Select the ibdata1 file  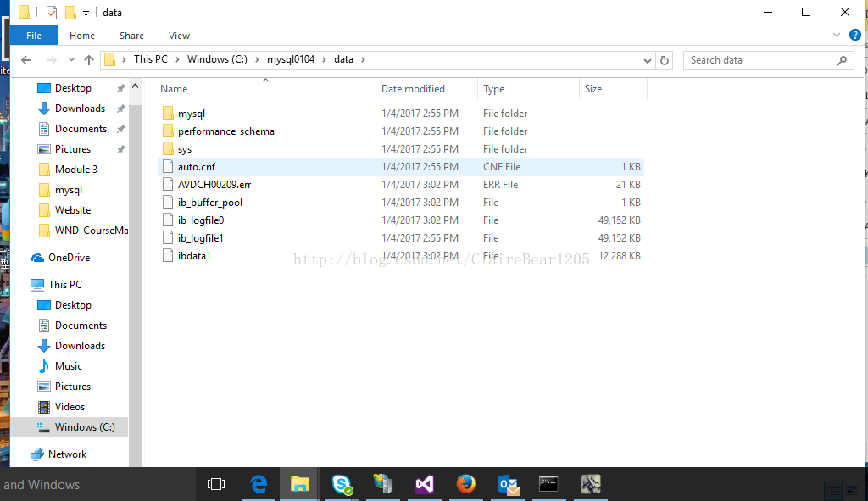[193, 255]
